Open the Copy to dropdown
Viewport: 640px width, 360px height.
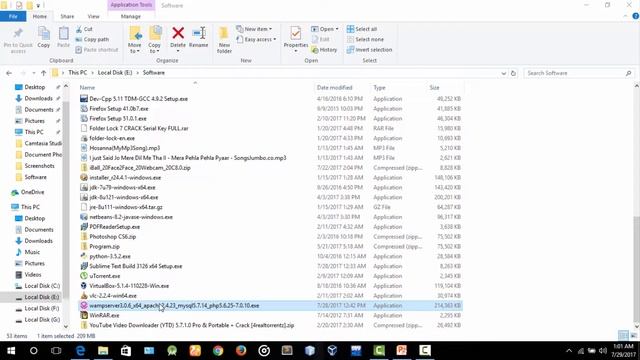154,48
